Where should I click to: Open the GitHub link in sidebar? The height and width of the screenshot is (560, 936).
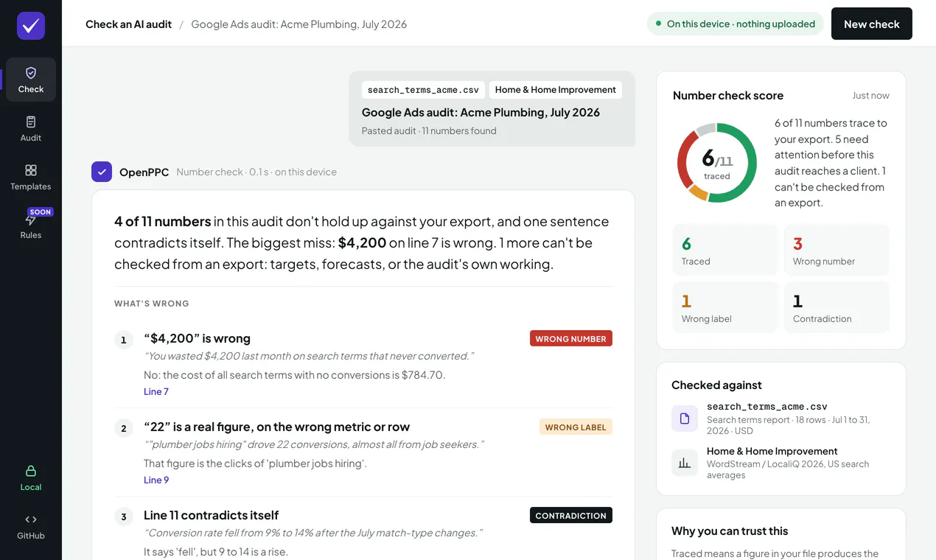(31, 526)
